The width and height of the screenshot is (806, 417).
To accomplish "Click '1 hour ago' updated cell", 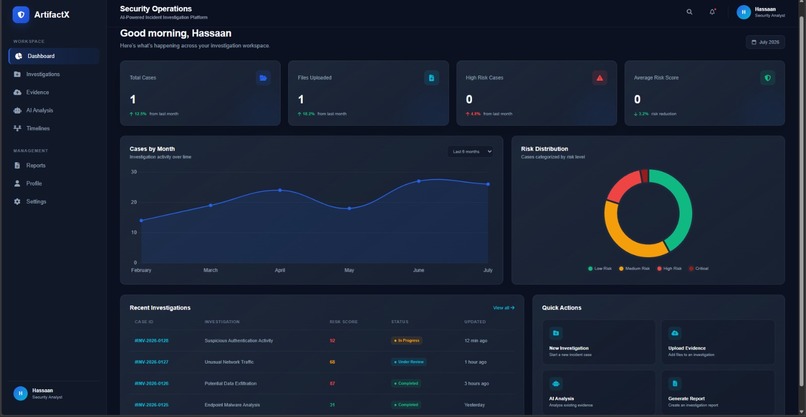I will point(475,362).
